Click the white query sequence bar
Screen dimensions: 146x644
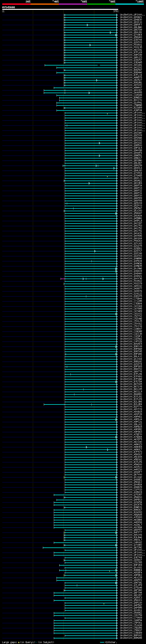(60, 10)
